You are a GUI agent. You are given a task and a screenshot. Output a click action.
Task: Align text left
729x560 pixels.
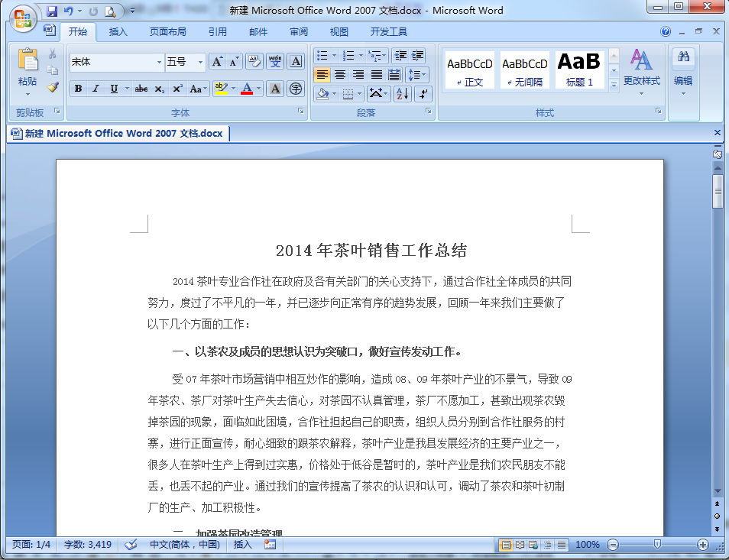(322, 74)
